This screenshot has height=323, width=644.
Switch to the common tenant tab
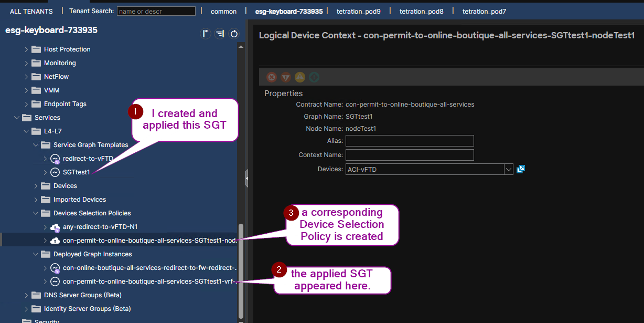tap(223, 11)
